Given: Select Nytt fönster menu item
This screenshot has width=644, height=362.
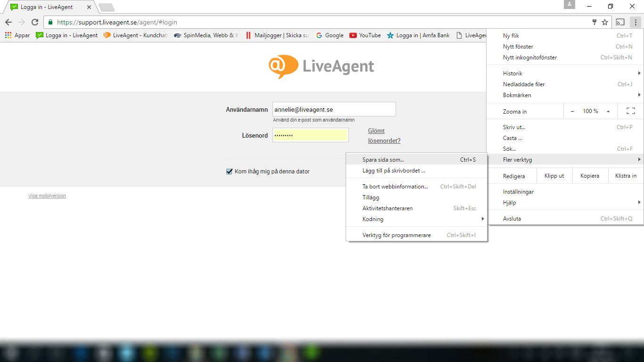Looking at the screenshot, I should (x=565, y=47).
